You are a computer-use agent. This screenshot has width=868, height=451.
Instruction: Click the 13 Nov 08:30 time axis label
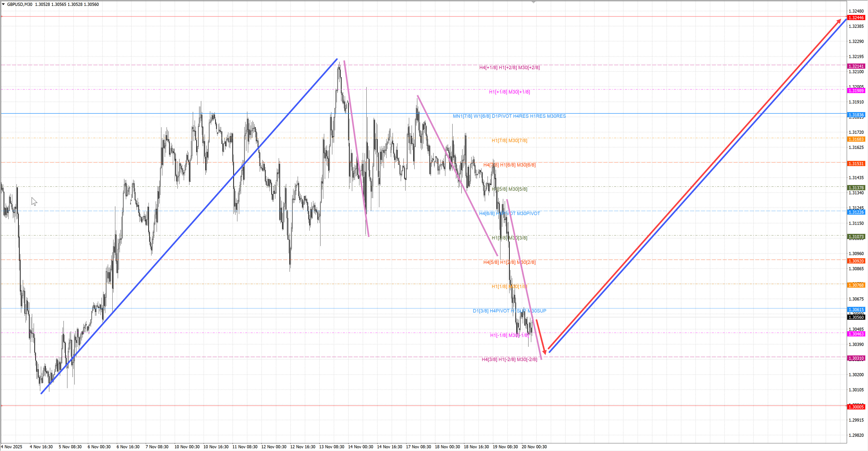click(332, 447)
